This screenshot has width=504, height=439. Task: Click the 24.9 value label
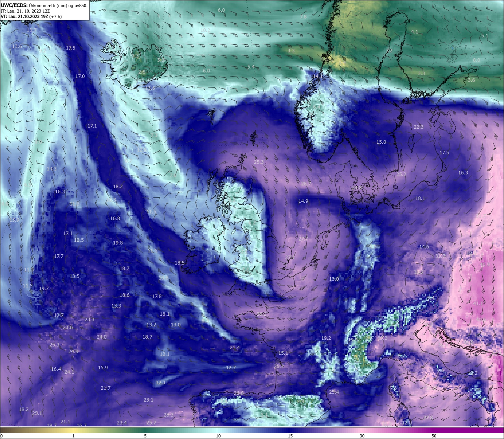73,352
